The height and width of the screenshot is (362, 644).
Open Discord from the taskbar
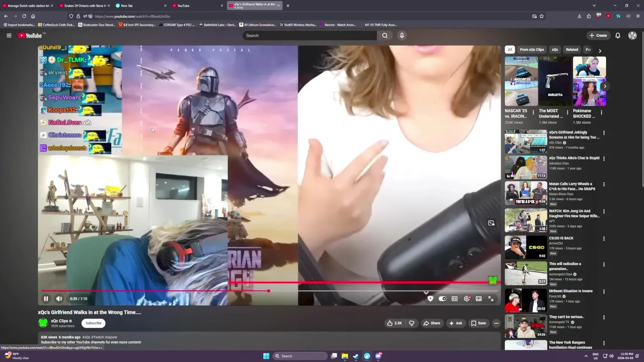[x=378, y=356]
